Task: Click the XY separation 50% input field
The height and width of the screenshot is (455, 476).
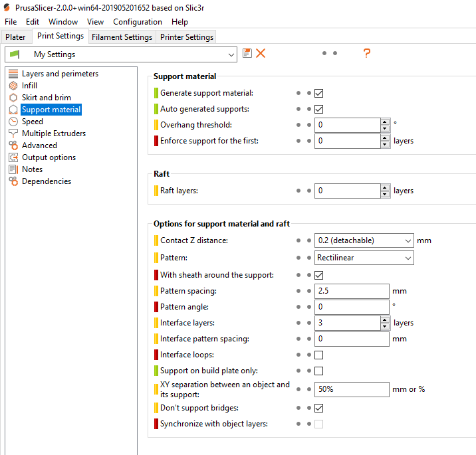Action: (352, 389)
